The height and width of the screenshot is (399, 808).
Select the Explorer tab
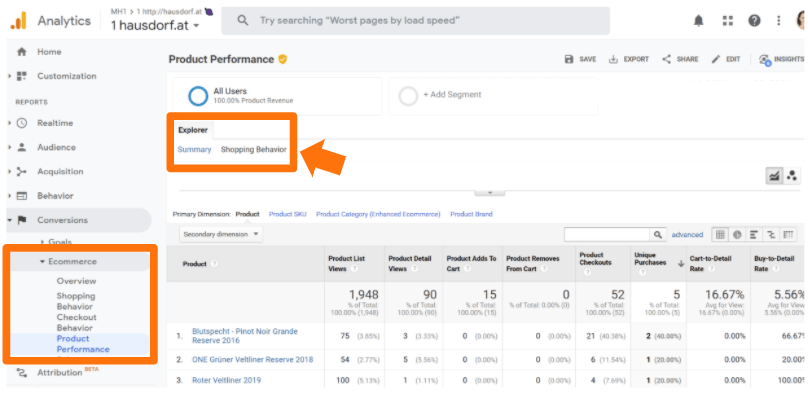coord(193,130)
